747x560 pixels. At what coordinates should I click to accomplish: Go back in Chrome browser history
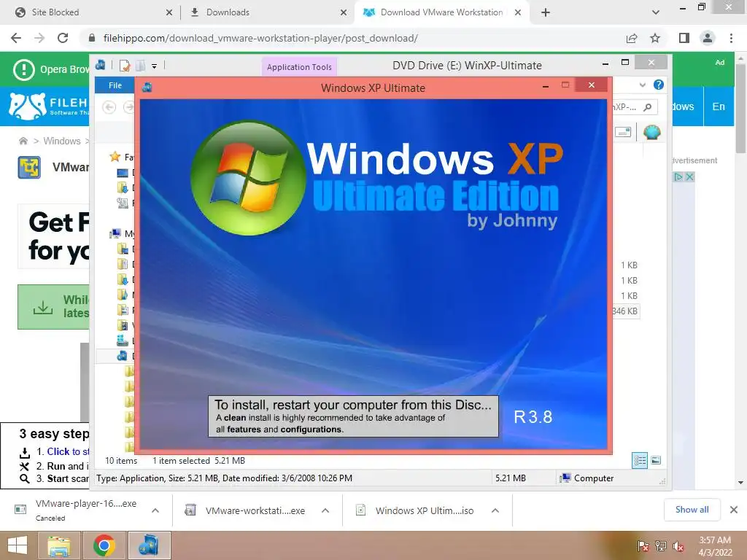tap(16, 38)
